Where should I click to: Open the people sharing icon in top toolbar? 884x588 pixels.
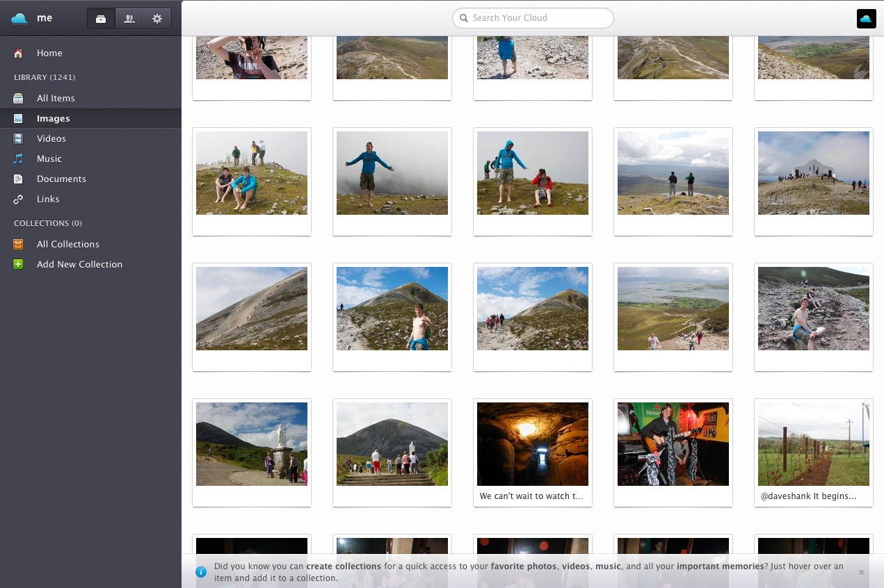129,19
